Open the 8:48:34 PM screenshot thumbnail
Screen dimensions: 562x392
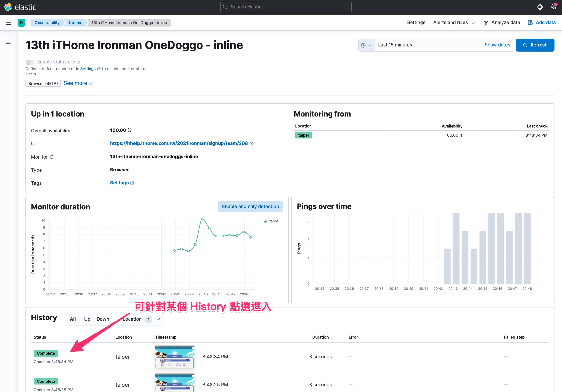click(175, 357)
